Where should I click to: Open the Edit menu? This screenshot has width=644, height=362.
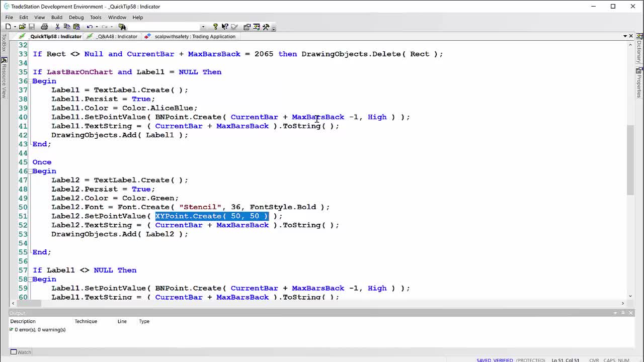24,17
